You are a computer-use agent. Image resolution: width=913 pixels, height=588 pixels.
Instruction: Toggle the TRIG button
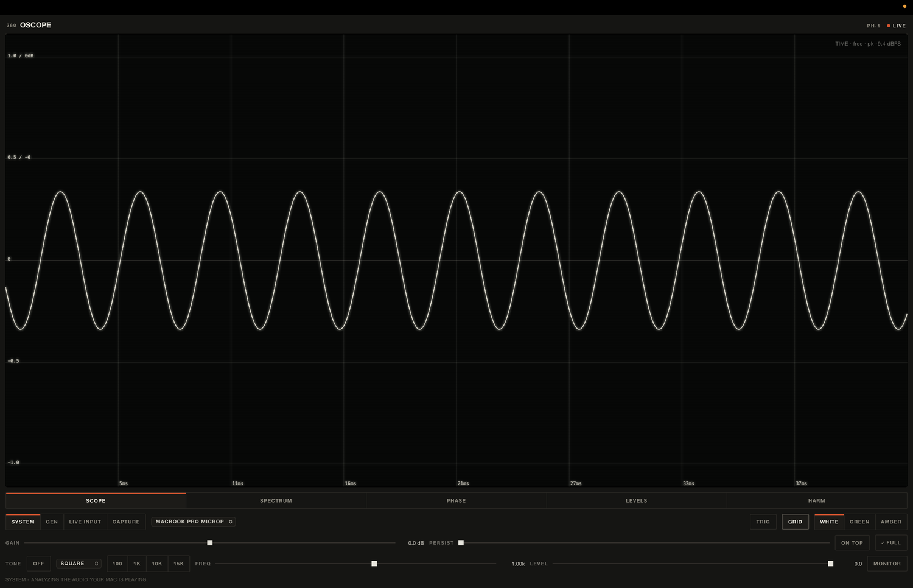pyautogui.click(x=763, y=522)
